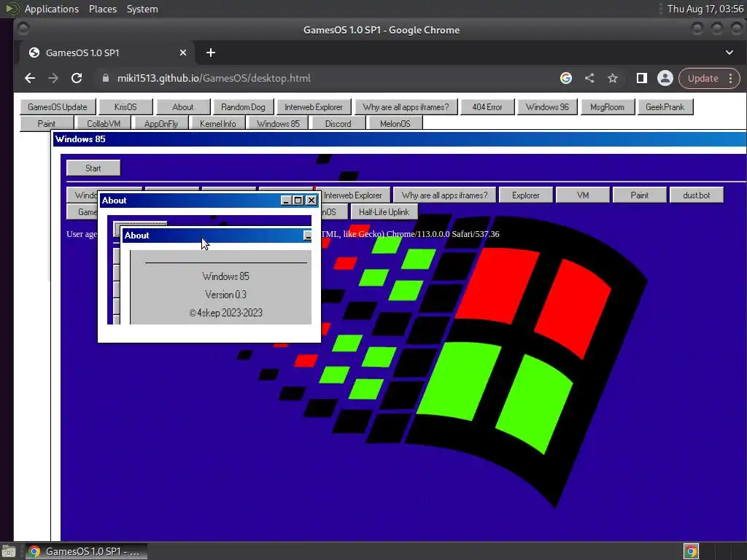
Task: Open the KrisOS app
Action: click(x=125, y=106)
